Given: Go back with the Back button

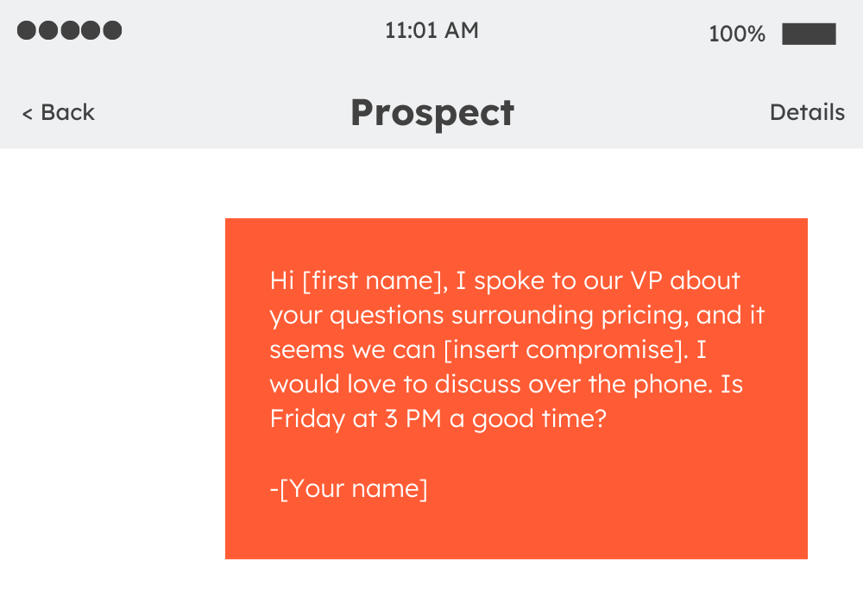Looking at the screenshot, I should [59, 112].
